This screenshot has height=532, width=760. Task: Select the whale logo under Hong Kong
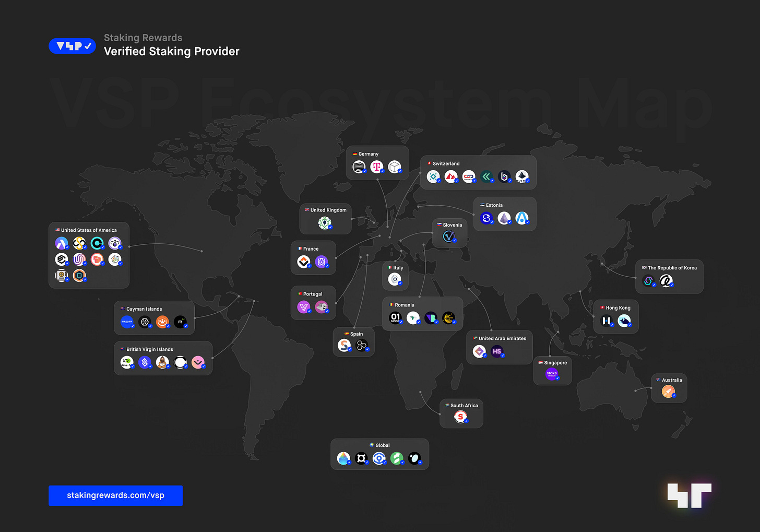click(x=624, y=321)
